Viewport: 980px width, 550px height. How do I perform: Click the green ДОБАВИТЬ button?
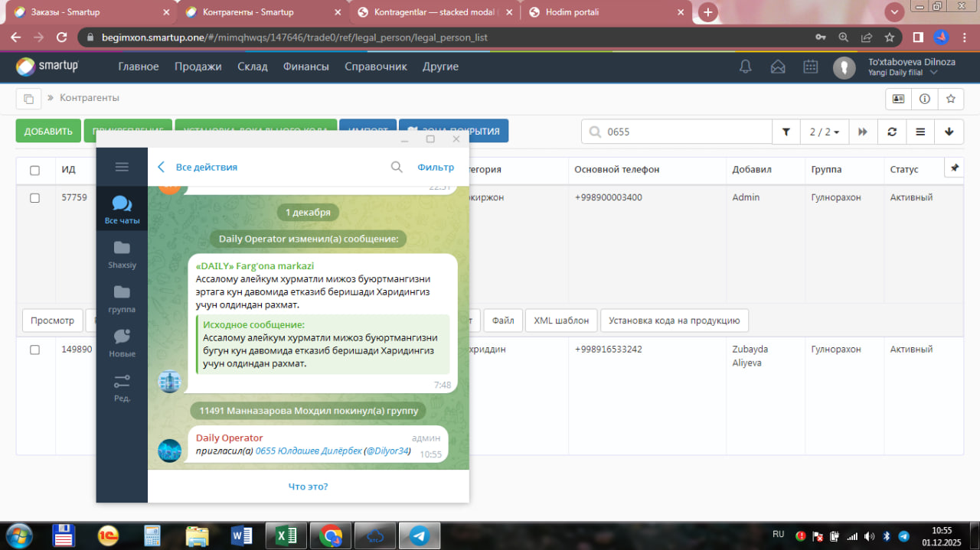point(48,131)
